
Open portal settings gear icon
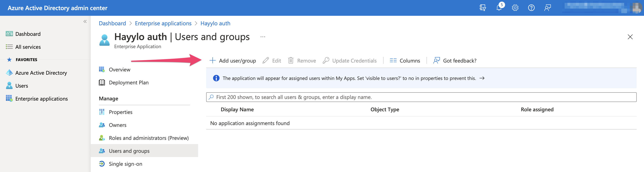(515, 8)
